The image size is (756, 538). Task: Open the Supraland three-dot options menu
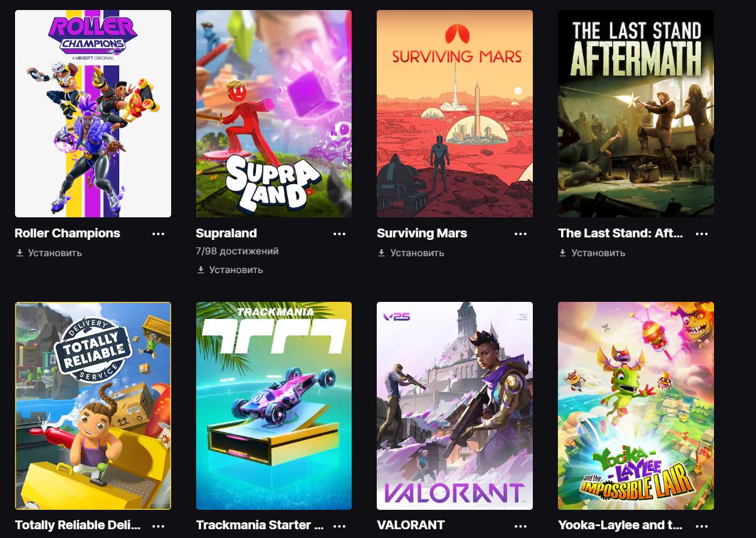point(339,234)
